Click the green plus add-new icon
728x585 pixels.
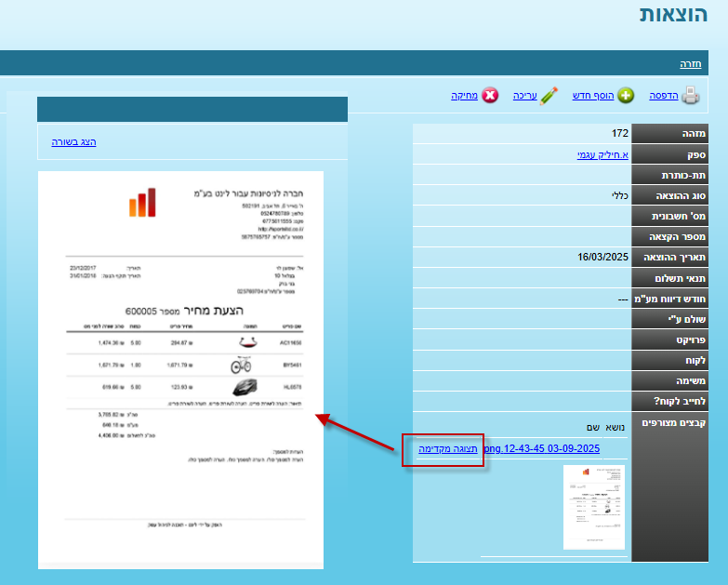point(626,96)
